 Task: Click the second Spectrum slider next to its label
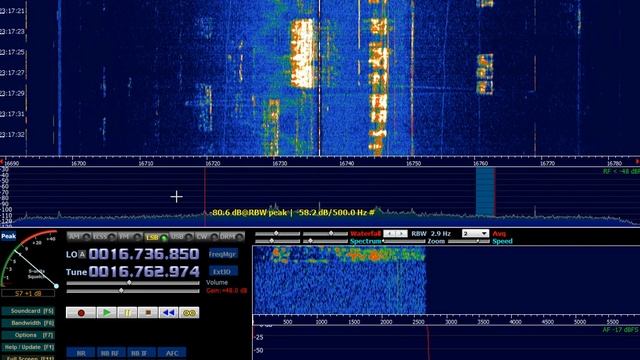pyautogui.click(x=325, y=241)
